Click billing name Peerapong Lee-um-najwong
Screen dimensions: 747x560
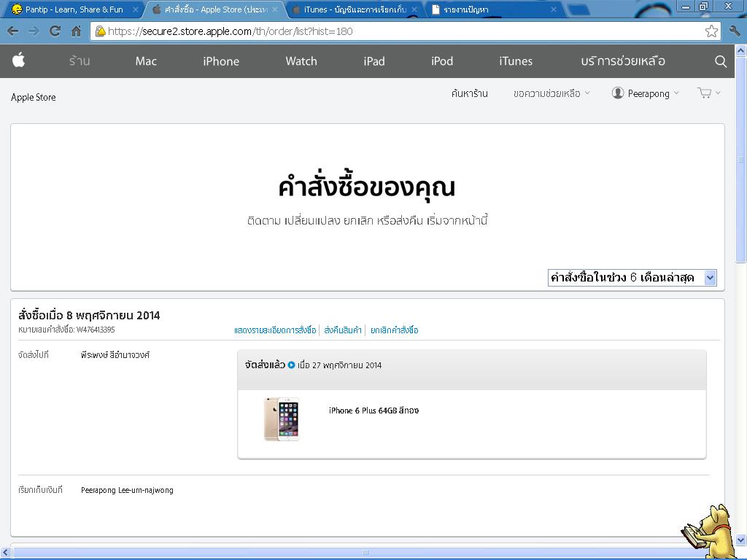[127, 490]
